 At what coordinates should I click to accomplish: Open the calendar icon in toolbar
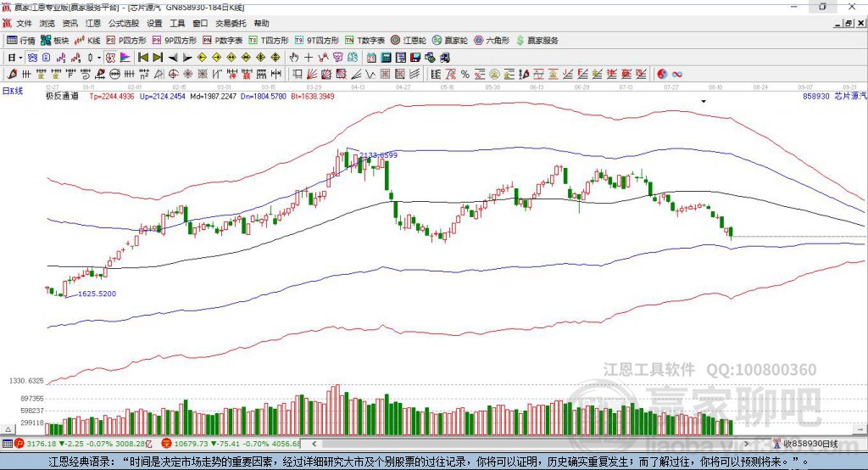[x=371, y=57]
